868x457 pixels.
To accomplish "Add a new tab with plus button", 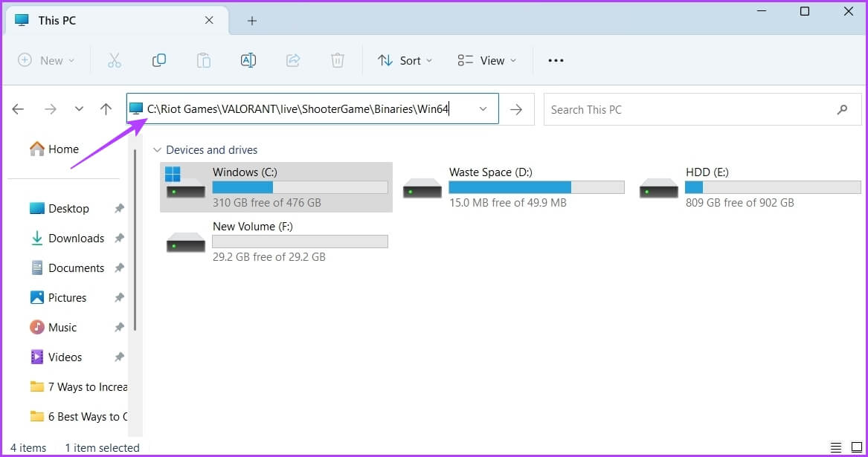I will [x=252, y=21].
